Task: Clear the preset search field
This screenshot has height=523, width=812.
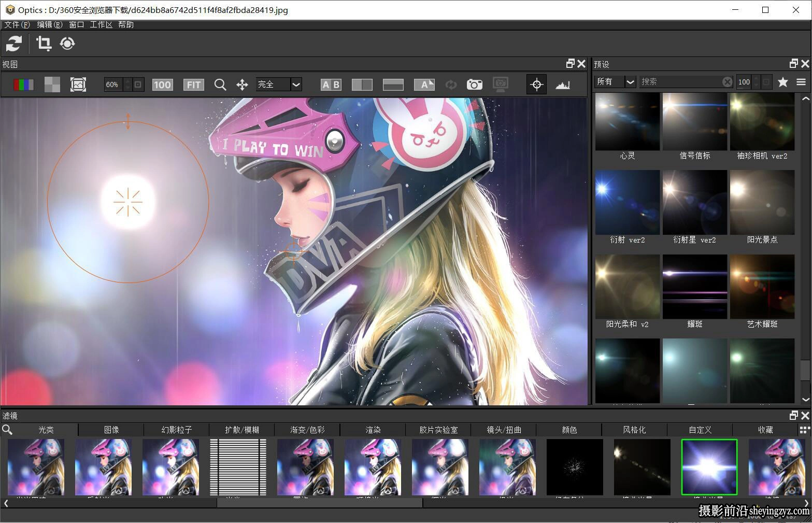Action: coord(728,81)
